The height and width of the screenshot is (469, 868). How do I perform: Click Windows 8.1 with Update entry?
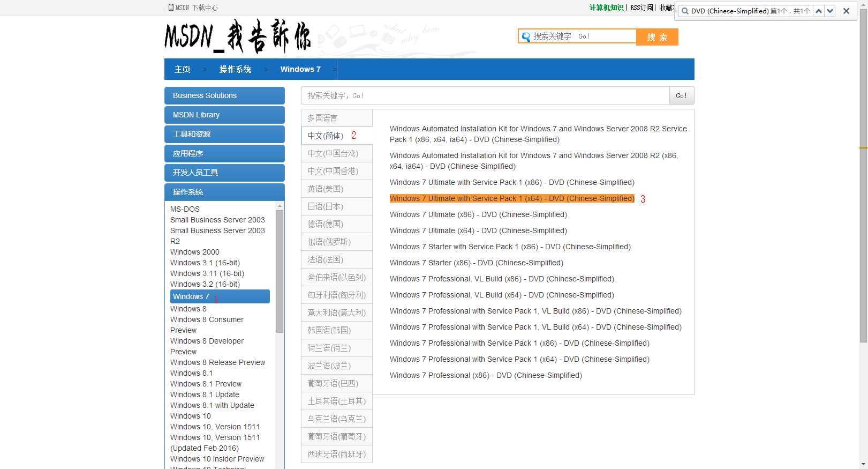(x=212, y=405)
